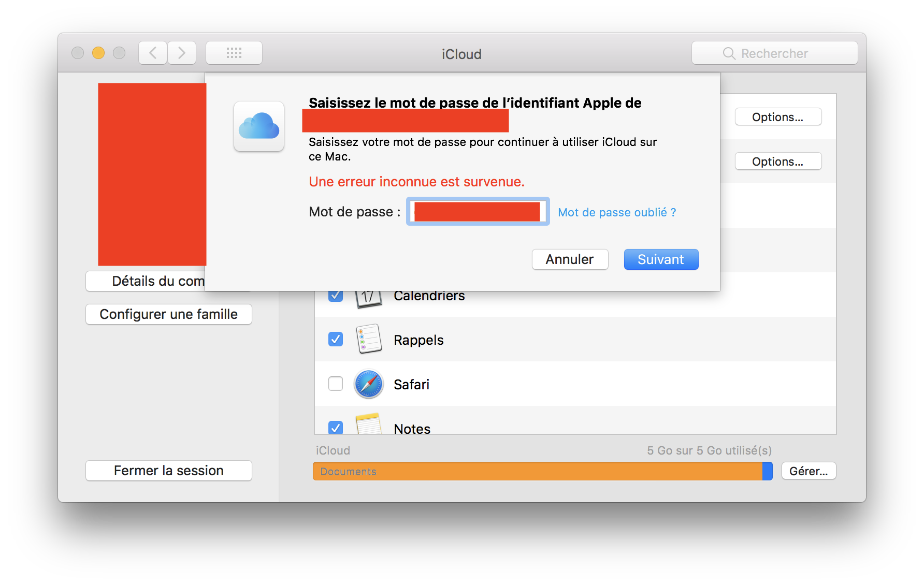Click the Notes row label
The height and width of the screenshot is (585, 924).
point(412,428)
